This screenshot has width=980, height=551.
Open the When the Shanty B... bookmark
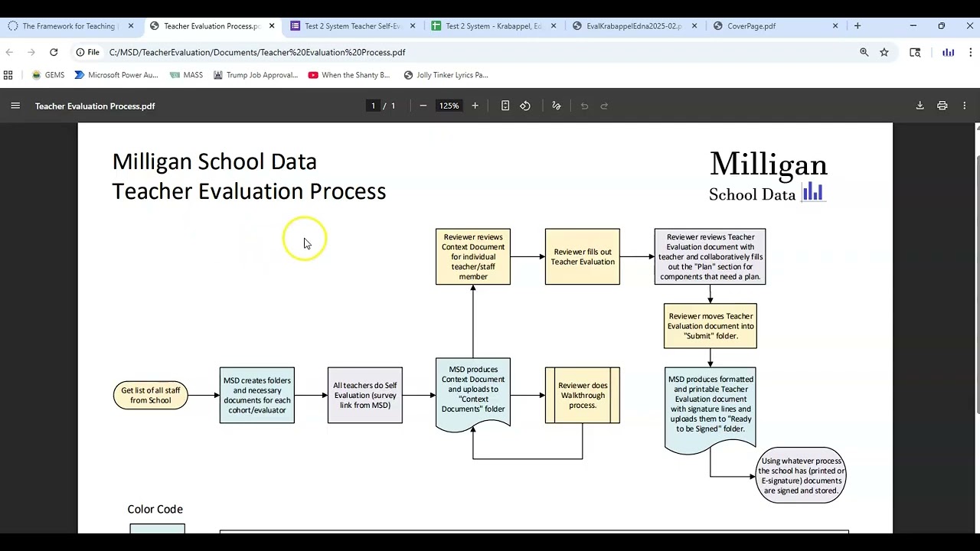349,75
